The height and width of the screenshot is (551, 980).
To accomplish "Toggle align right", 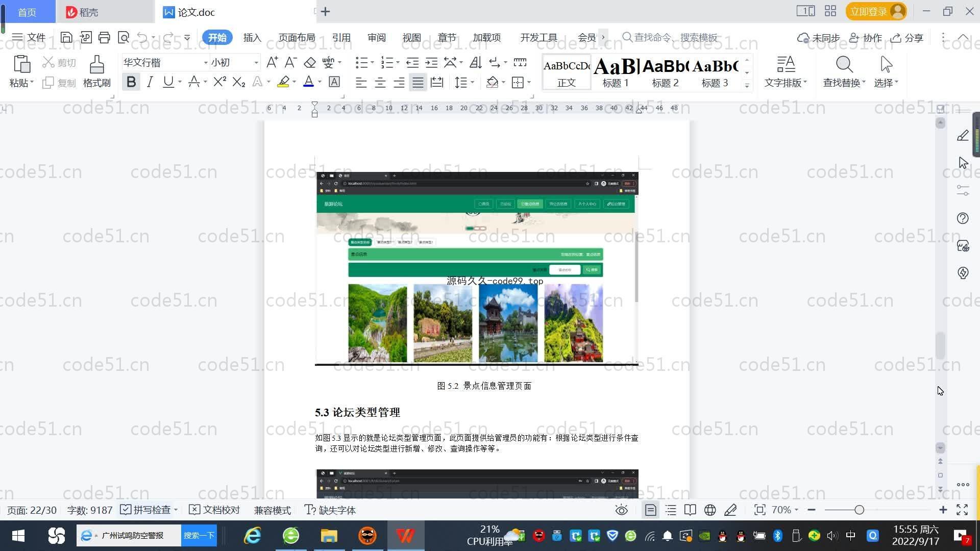I will click(399, 82).
